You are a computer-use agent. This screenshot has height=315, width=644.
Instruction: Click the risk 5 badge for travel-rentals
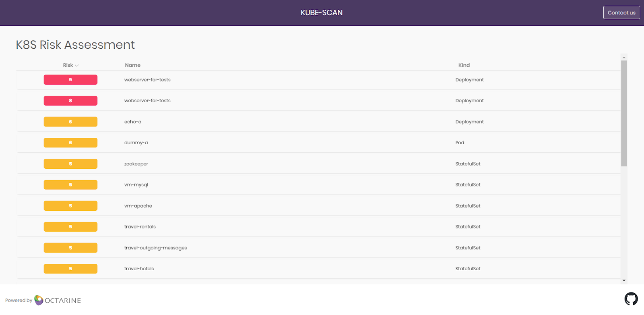click(70, 227)
